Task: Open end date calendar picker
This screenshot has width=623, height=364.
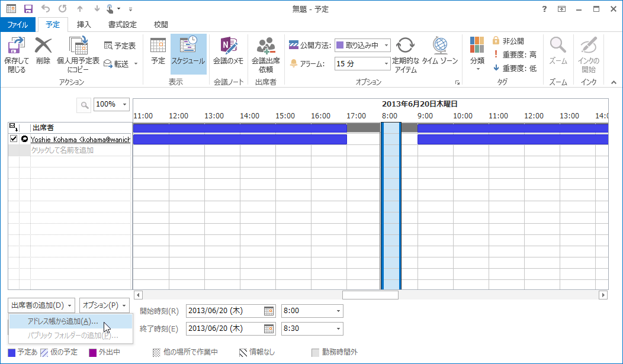Action: [269, 328]
